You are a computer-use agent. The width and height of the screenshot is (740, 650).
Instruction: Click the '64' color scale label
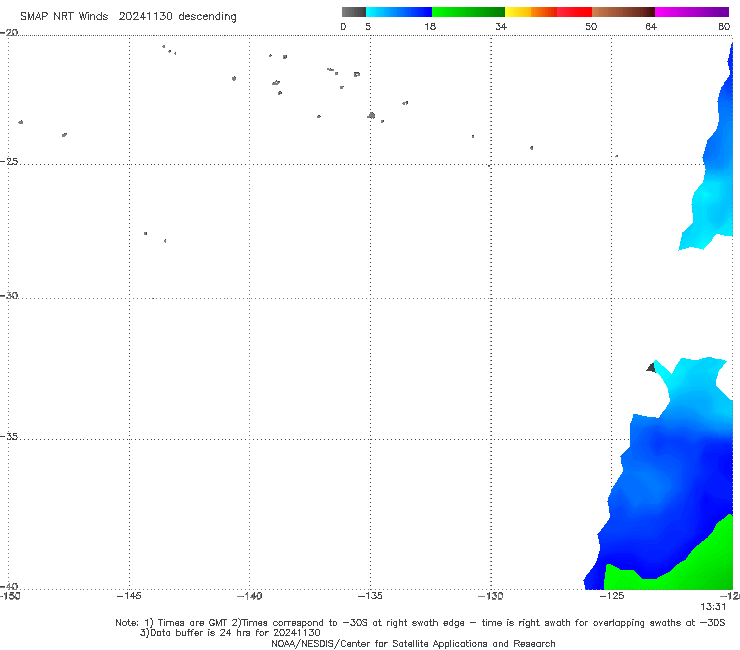pos(651,26)
